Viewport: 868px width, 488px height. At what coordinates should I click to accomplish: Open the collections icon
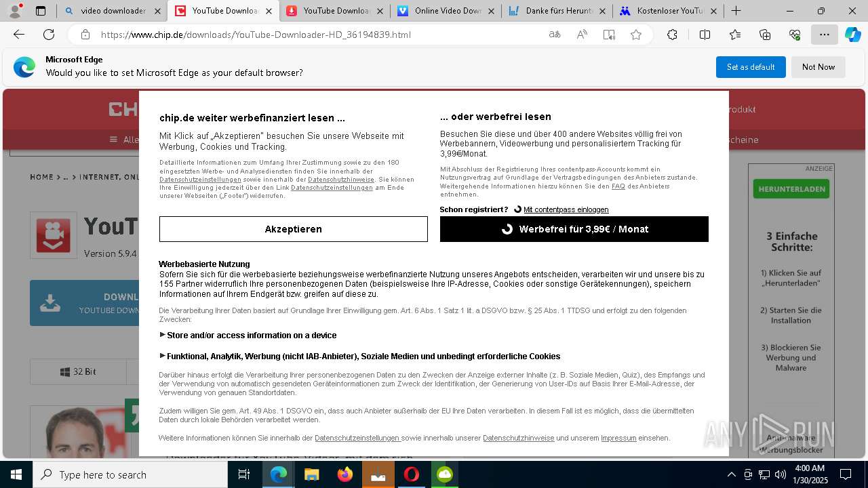(x=765, y=35)
